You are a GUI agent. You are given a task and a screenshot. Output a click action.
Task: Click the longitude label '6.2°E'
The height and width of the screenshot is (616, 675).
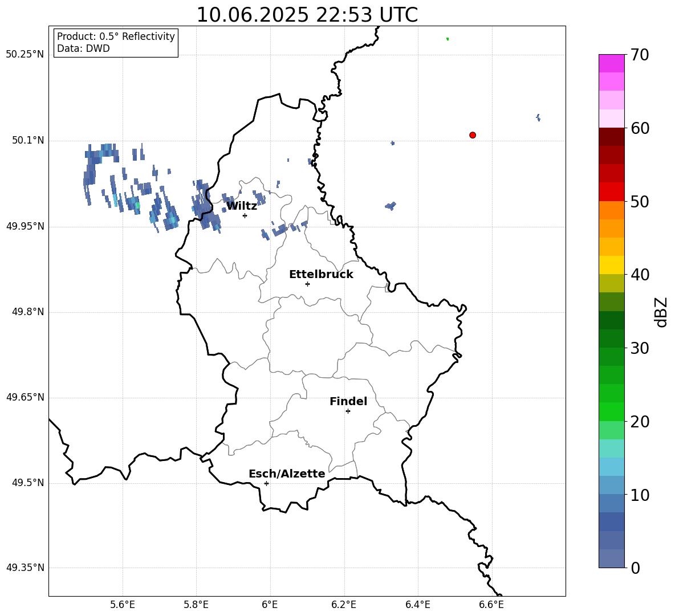tap(344, 605)
